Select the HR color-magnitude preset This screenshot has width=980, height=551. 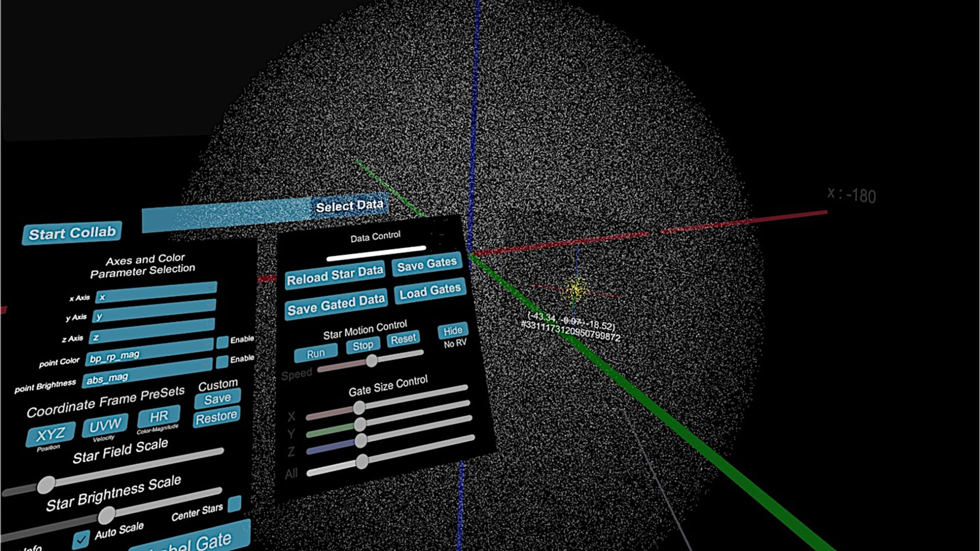click(159, 417)
